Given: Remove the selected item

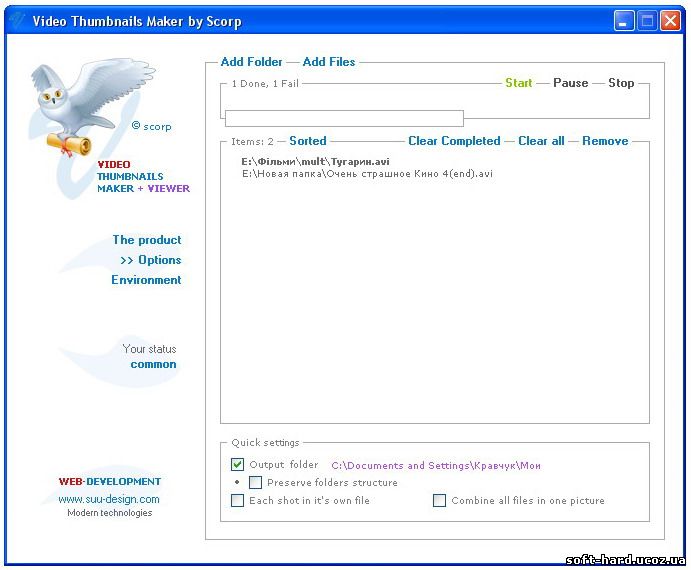Looking at the screenshot, I should 606,141.
